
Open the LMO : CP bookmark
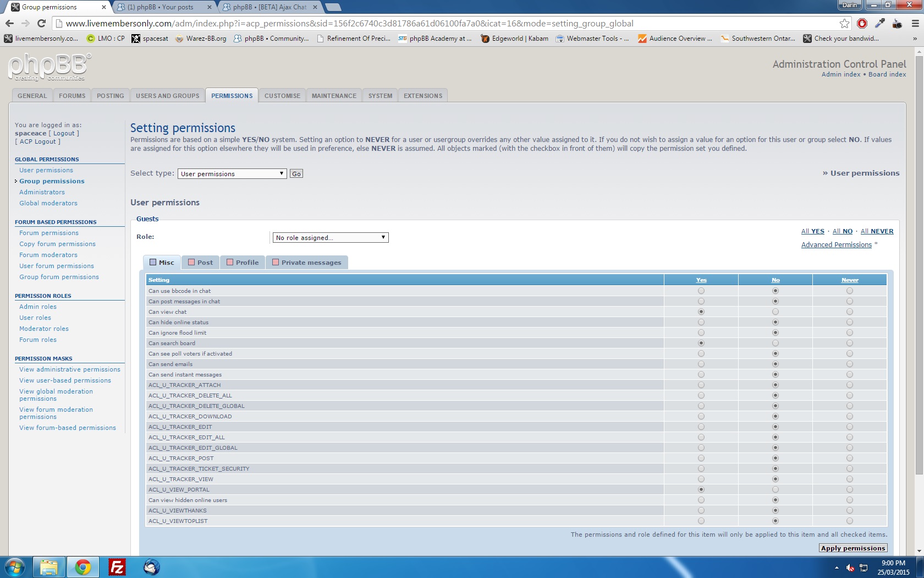tap(106, 39)
